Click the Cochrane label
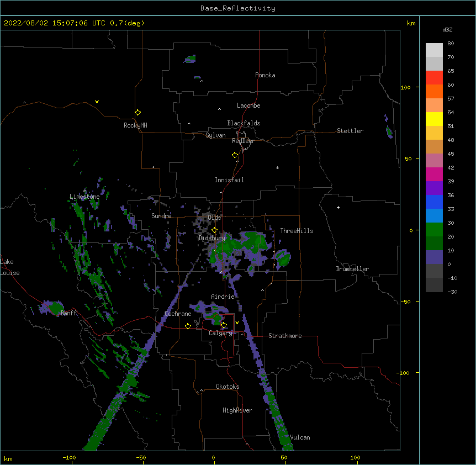Image resolution: width=476 pixels, height=465 pixels. pyautogui.click(x=178, y=314)
